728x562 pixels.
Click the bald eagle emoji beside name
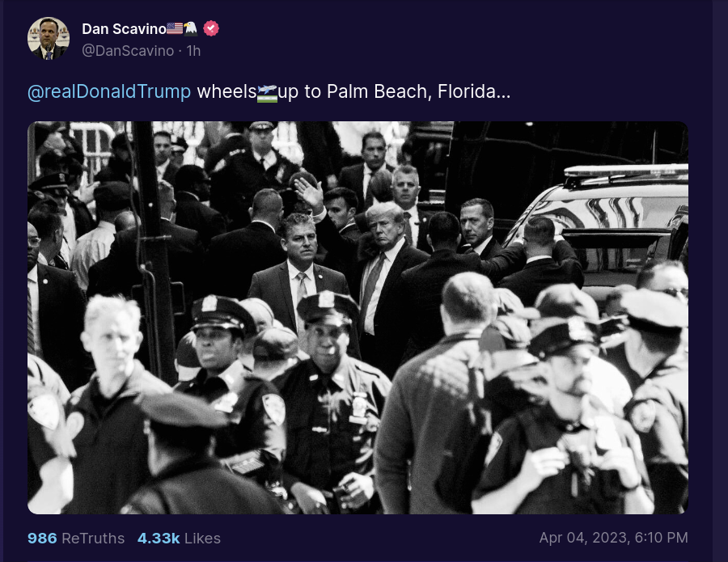pos(190,29)
